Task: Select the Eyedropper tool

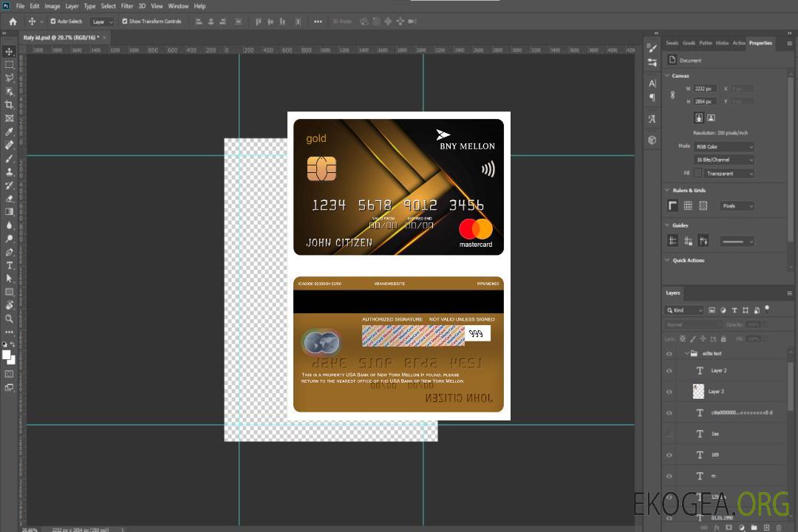Action: (x=9, y=132)
